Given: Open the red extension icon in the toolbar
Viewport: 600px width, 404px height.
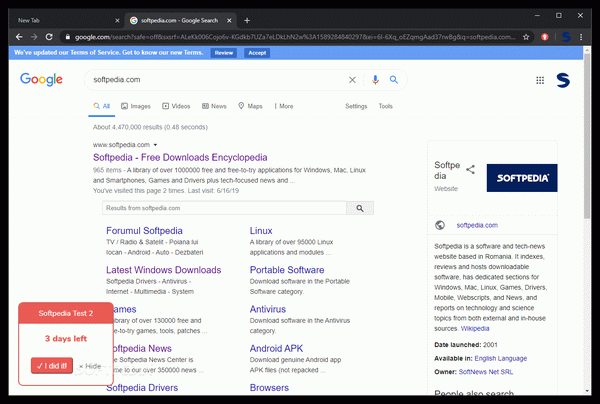Looking at the screenshot, I should point(545,37).
